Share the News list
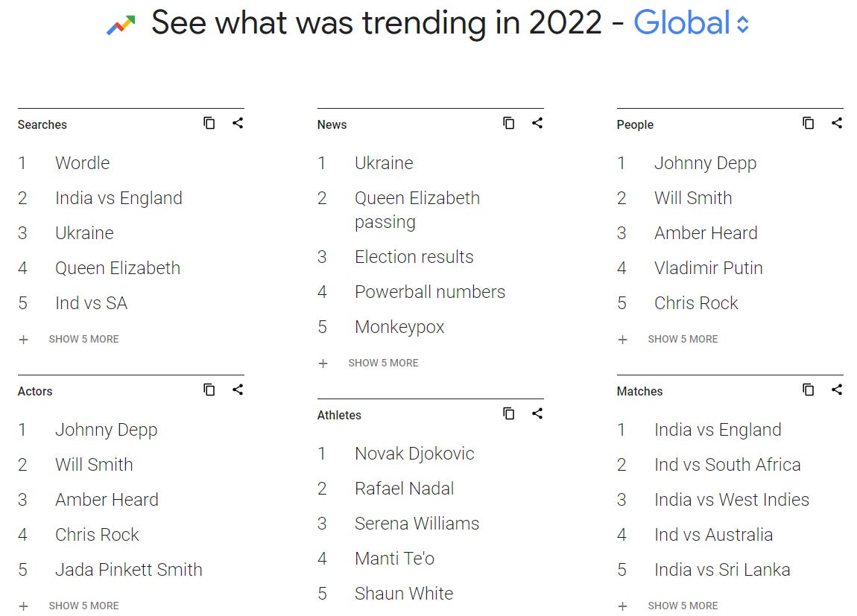 click(537, 124)
